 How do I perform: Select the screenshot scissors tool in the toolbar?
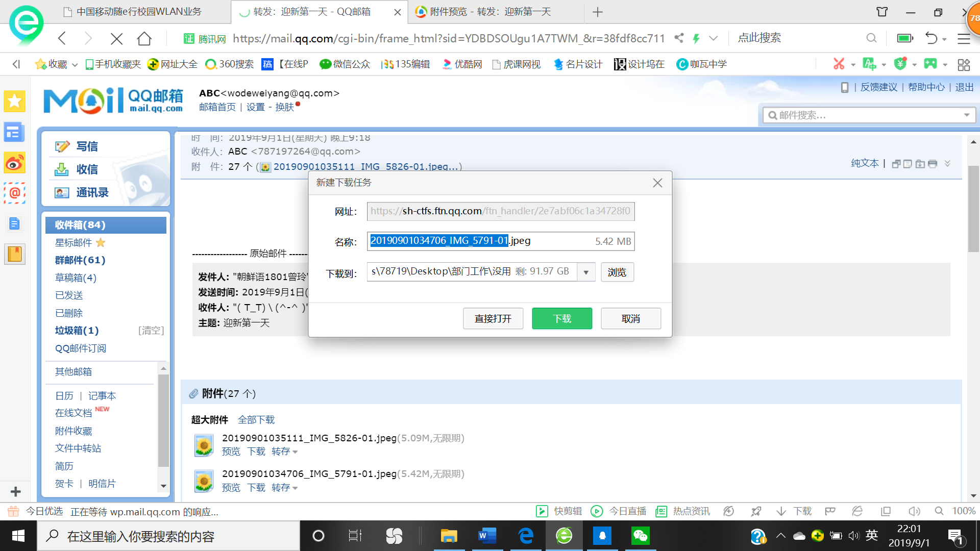click(x=839, y=64)
